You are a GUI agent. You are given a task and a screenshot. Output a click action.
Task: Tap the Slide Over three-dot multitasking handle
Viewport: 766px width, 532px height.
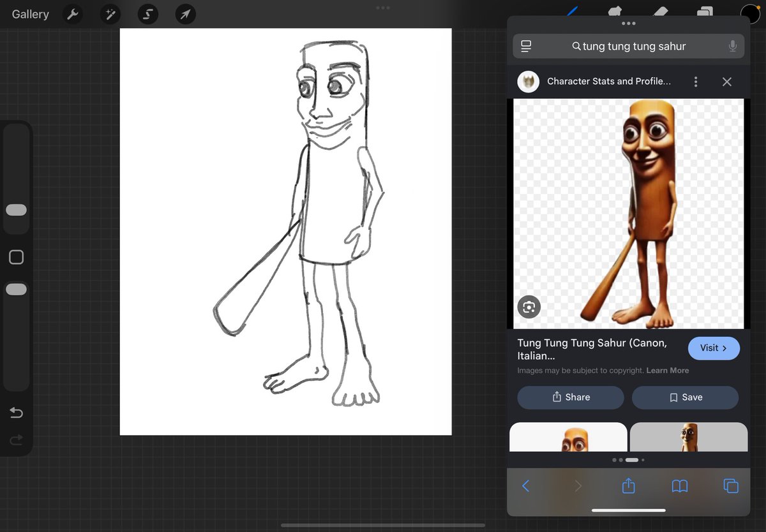629,24
